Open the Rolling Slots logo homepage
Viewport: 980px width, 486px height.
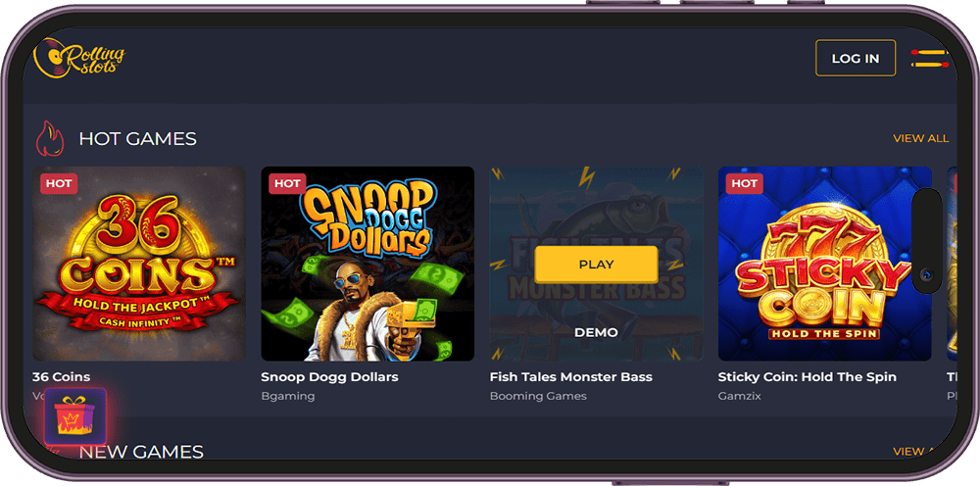tap(79, 58)
